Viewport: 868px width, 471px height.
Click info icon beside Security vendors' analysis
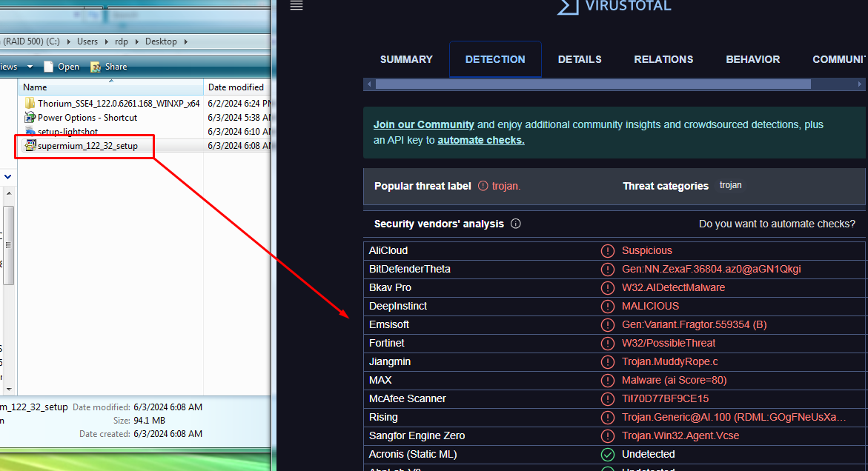515,224
